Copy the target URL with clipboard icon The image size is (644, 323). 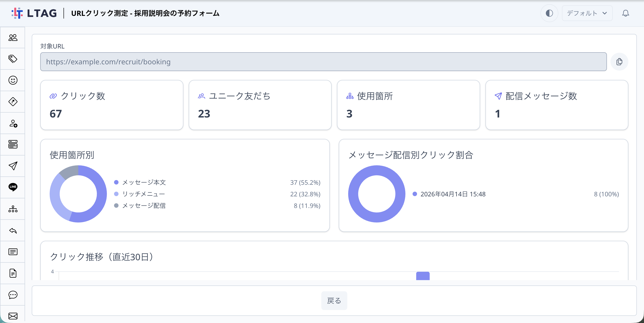point(619,62)
